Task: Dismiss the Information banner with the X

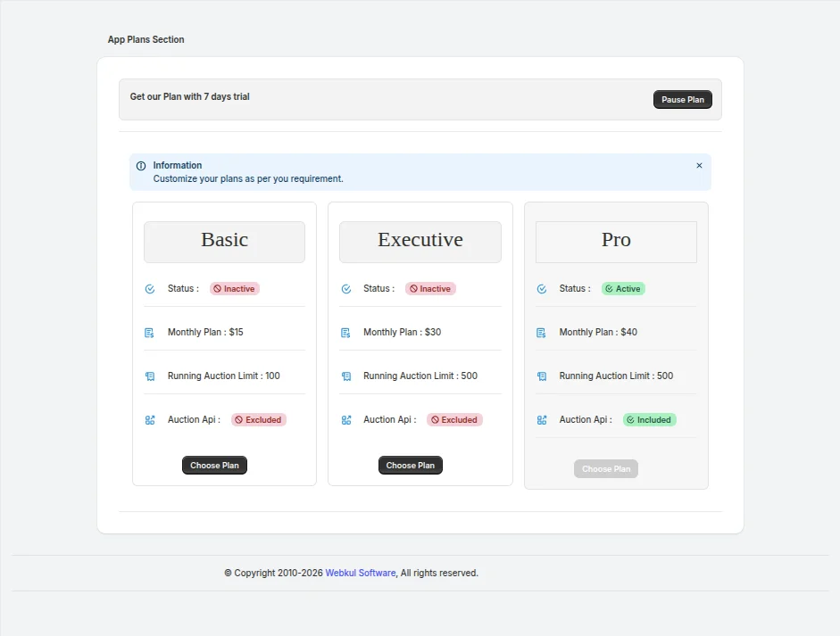Action: pyautogui.click(x=699, y=165)
